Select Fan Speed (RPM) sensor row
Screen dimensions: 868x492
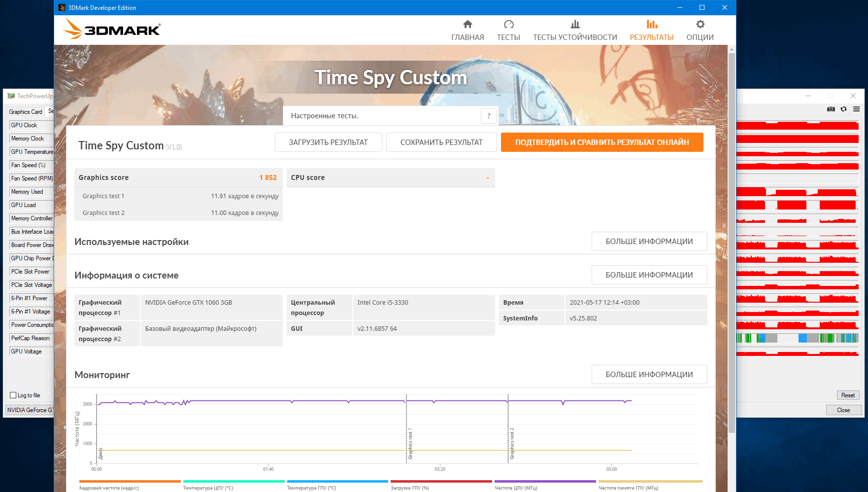pos(32,178)
